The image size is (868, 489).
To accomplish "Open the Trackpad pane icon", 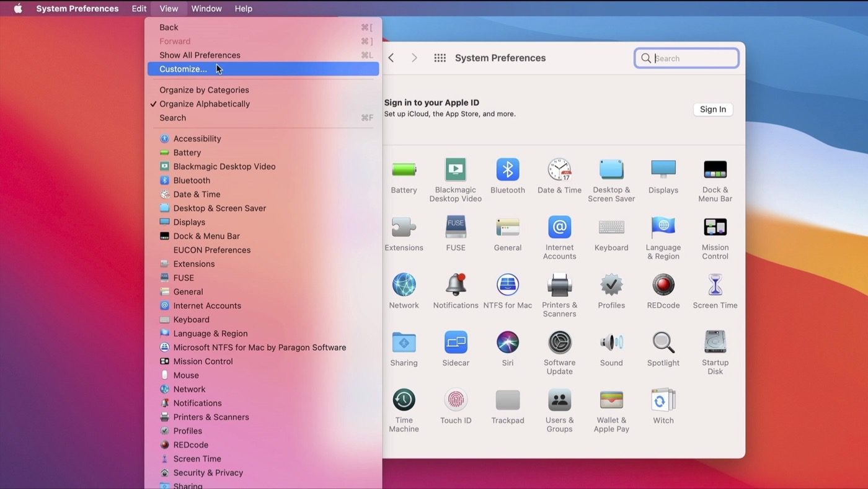I will [508, 400].
